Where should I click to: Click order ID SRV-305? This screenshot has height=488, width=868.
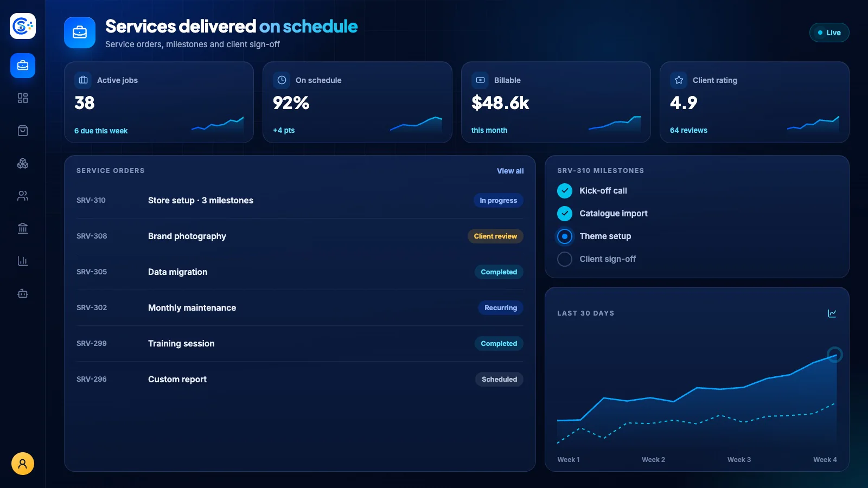(x=92, y=272)
